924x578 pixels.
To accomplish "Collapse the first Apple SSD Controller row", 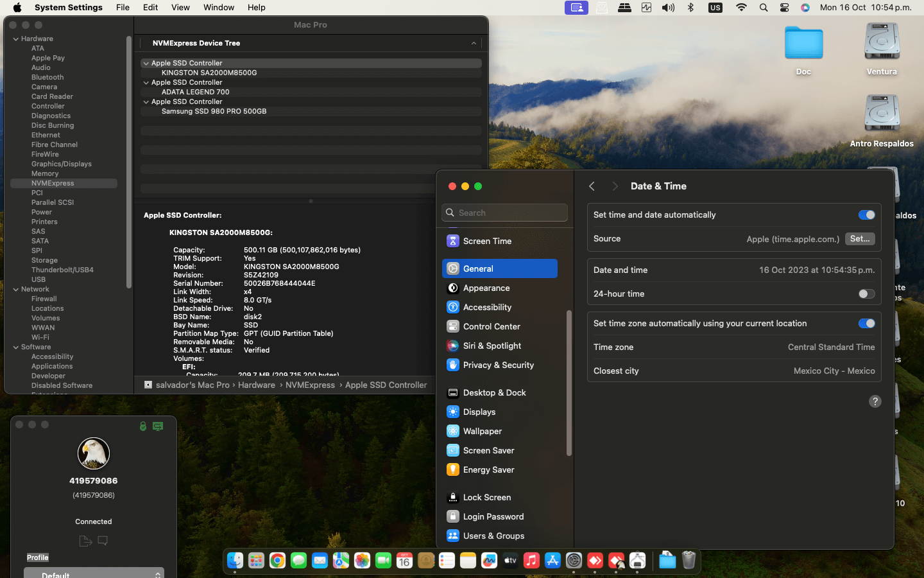I will point(146,64).
